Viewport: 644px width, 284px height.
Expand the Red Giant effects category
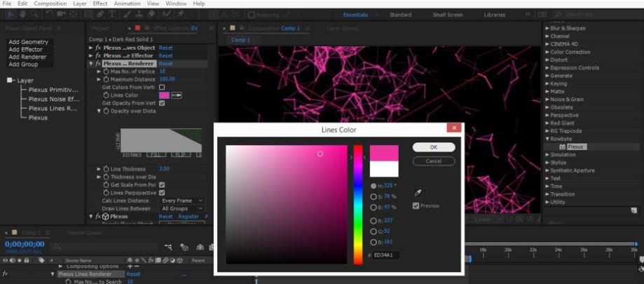point(547,123)
